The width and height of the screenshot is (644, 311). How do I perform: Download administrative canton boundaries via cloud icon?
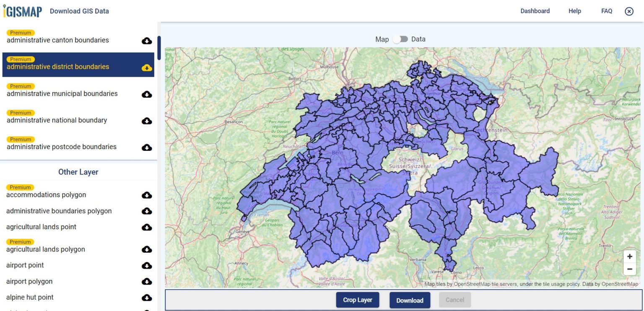coord(147,41)
